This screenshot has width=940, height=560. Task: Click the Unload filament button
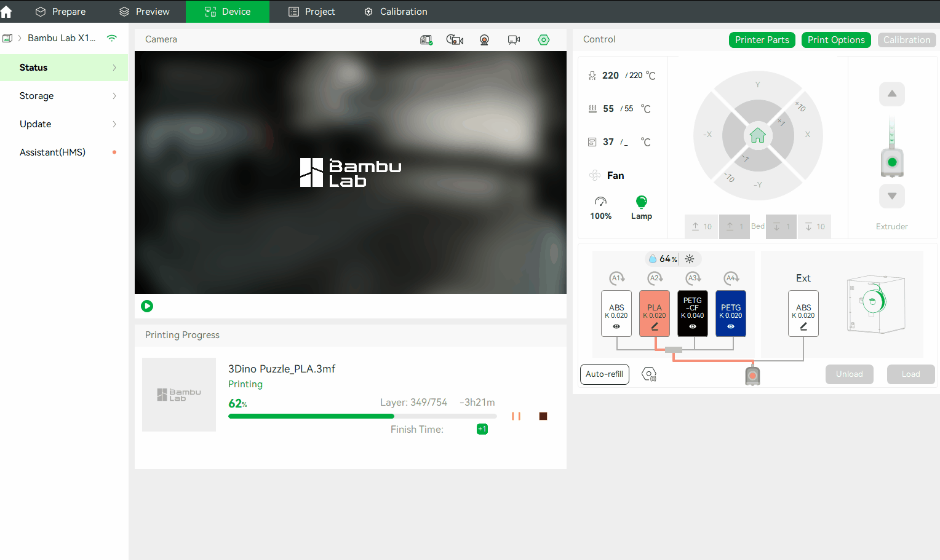tap(850, 374)
